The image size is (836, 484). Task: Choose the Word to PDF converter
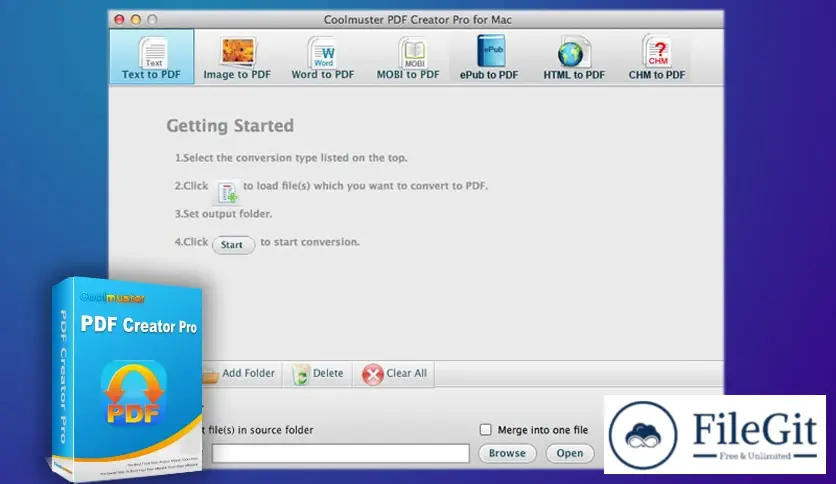323,57
